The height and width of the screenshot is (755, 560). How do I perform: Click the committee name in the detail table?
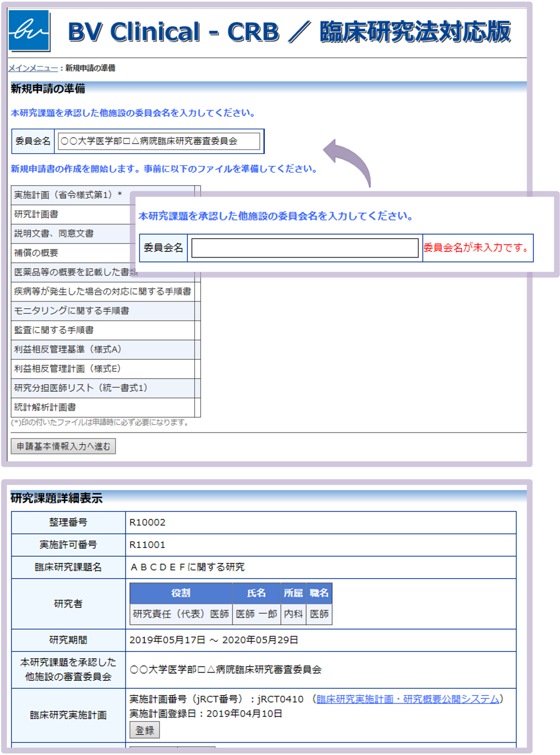[226, 670]
